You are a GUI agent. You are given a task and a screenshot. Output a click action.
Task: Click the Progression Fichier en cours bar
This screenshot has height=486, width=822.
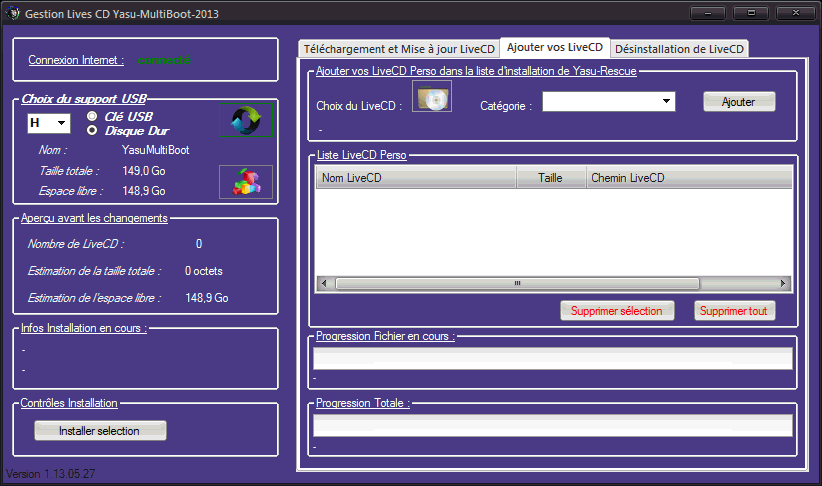tap(553, 358)
